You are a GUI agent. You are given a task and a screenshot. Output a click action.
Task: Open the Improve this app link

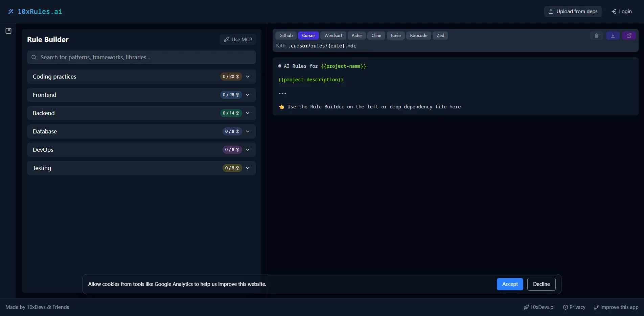(616, 307)
